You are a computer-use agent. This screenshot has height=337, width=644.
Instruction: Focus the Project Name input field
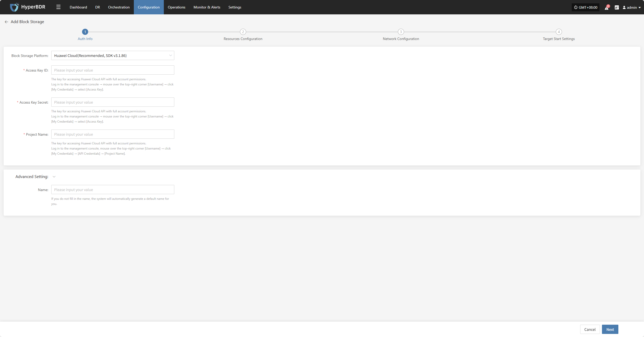[x=113, y=134]
